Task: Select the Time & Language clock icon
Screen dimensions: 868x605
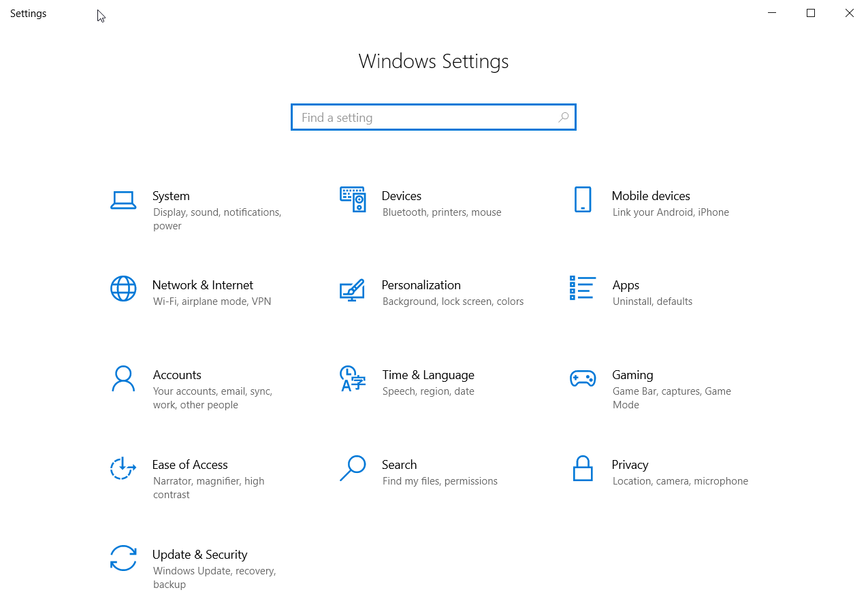Action: 352,379
